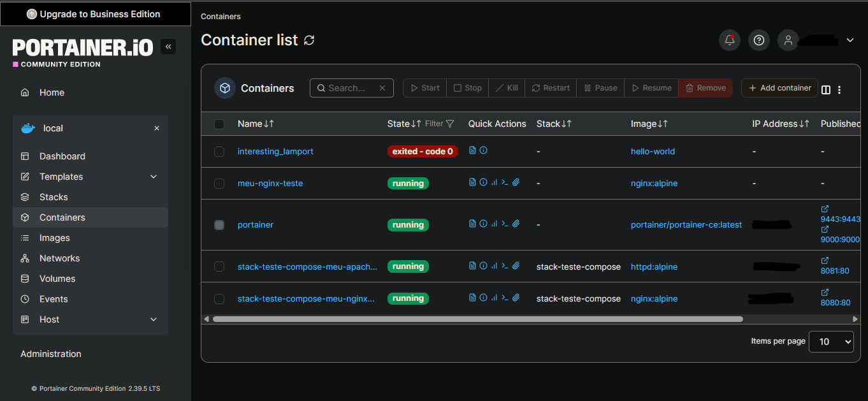Click Upgrade to Business Edition
The height and width of the screenshot is (401, 868).
tap(96, 14)
